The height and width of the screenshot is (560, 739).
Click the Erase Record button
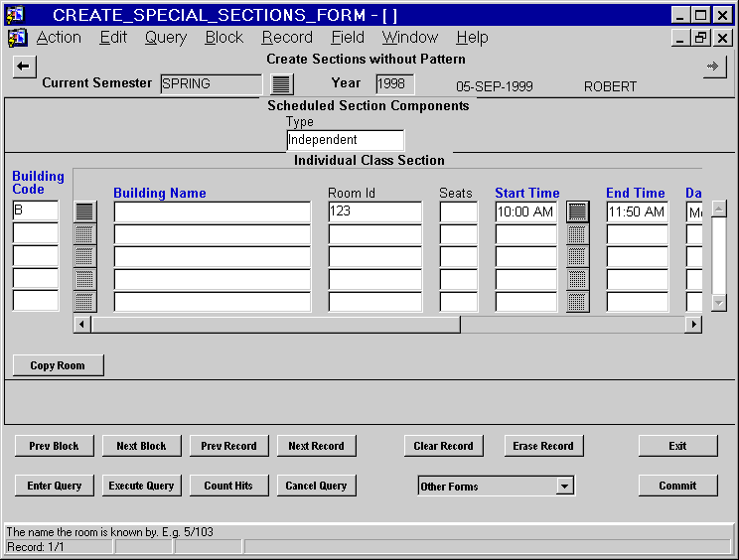544,446
